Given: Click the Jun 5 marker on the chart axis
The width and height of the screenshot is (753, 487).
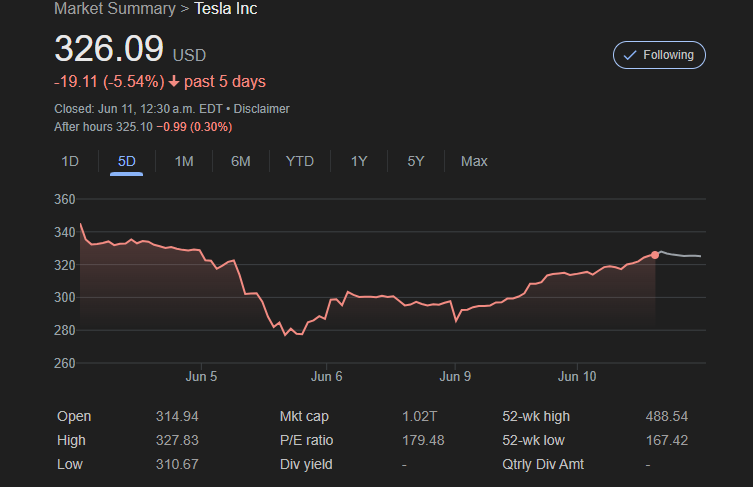Looking at the screenshot, I should 201,377.
